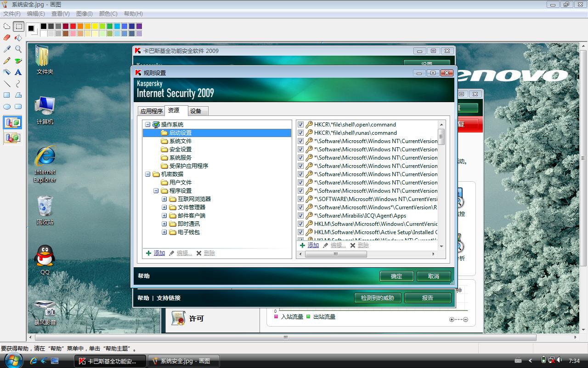Click the 确定 button
Viewport: 588px width, 368px height.
pyautogui.click(x=396, y=276)
